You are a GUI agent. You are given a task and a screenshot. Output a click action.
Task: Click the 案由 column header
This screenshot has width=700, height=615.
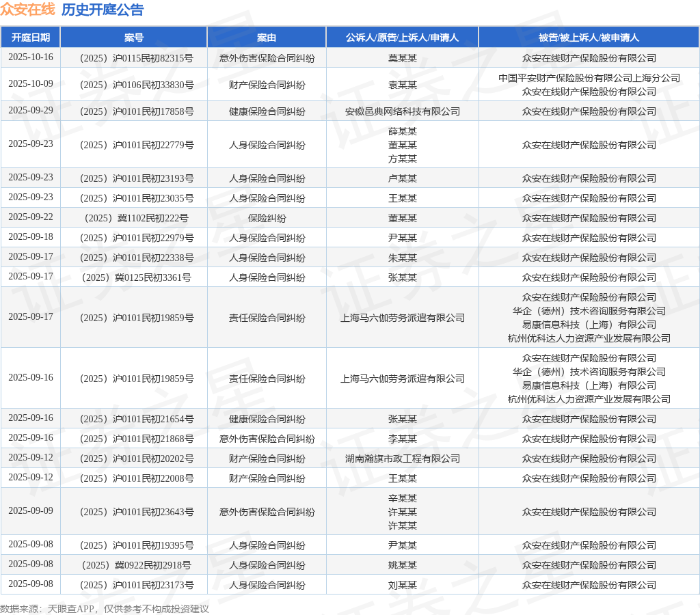[x=267, y=38]
